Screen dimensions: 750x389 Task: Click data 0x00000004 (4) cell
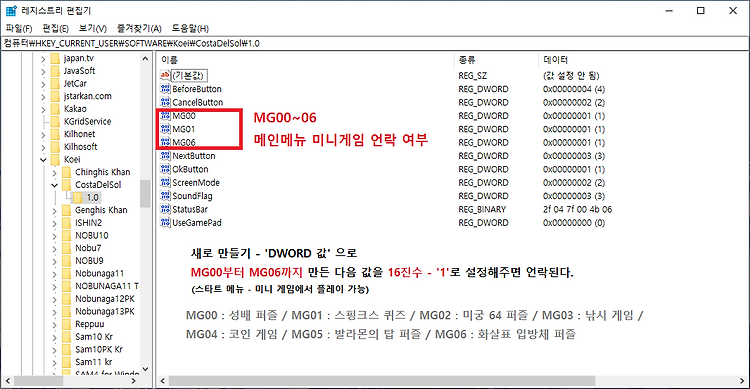coord(574,89)
